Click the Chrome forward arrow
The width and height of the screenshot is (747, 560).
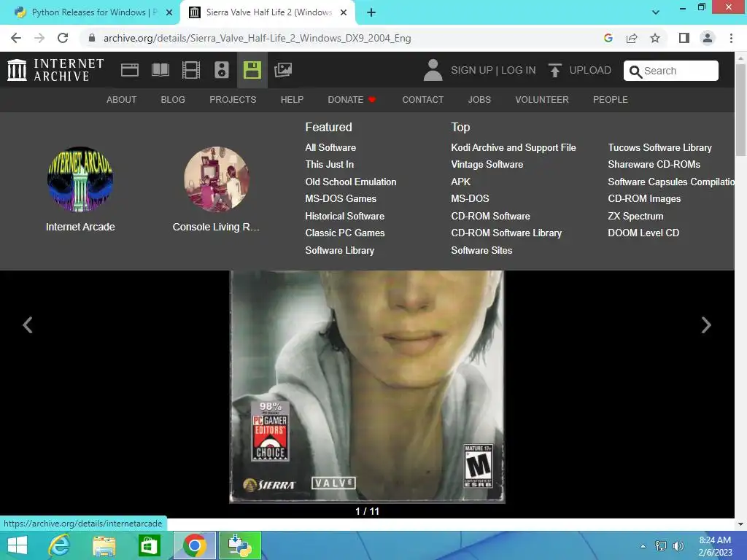[39, 38]
